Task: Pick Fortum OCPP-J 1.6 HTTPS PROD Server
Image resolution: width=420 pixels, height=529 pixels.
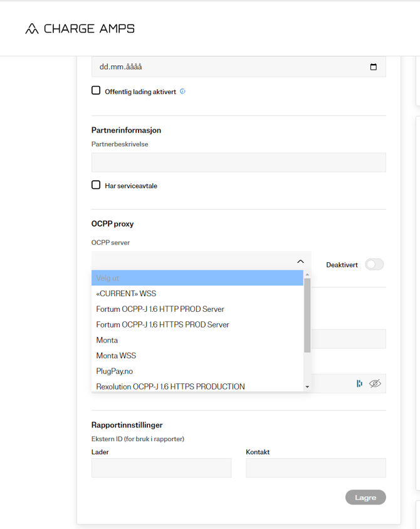Action: pyautogui.click(x=162, y=325)
